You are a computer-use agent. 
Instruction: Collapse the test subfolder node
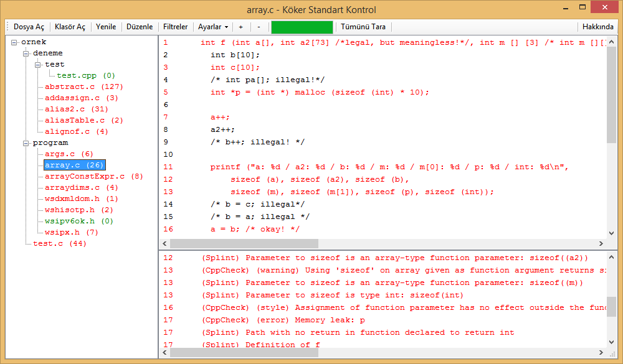[x=38, y=64]
